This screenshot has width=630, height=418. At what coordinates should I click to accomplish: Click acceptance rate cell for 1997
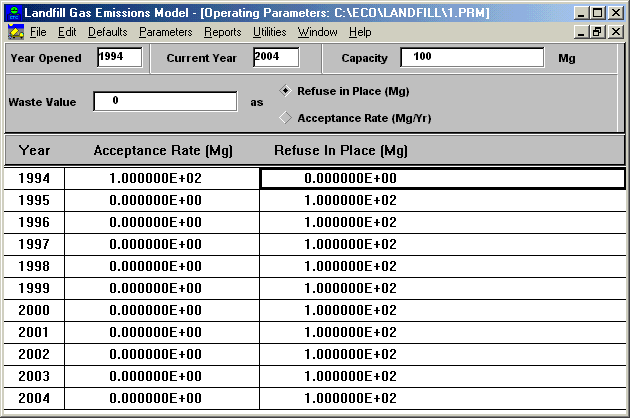(x=162, y=244)
